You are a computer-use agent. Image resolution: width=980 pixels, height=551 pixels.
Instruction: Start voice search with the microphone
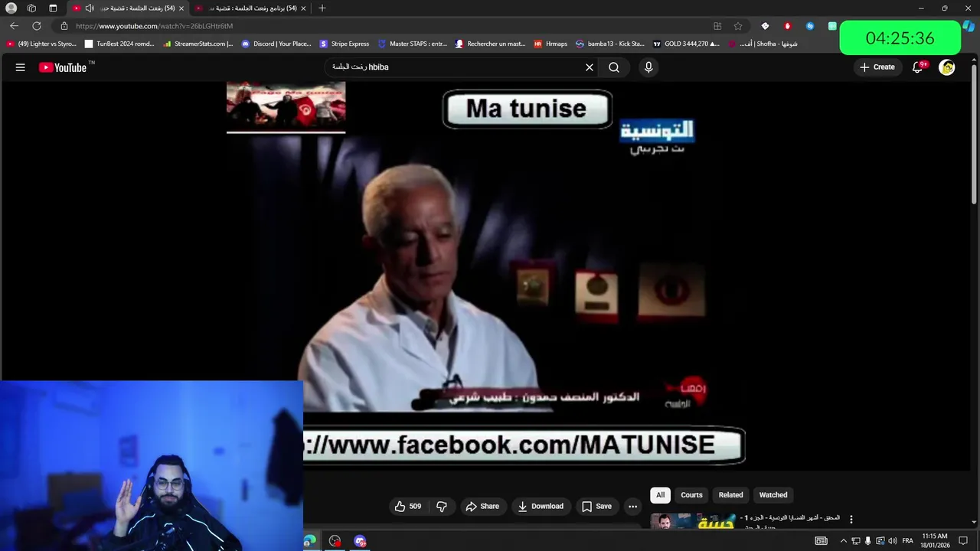pyautogui.click(x=648, y=67)
